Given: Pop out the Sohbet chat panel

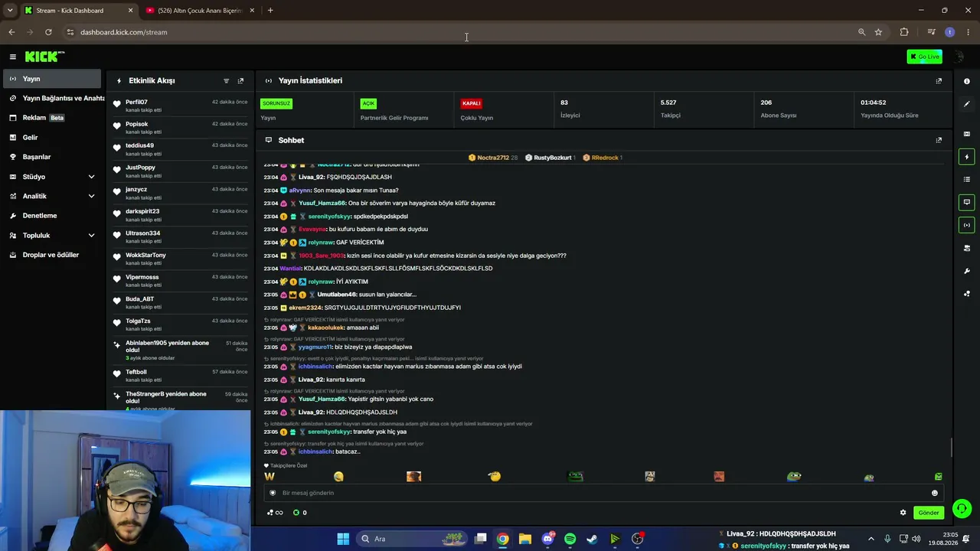Looking at the screenshot, I should coord(939,140).
